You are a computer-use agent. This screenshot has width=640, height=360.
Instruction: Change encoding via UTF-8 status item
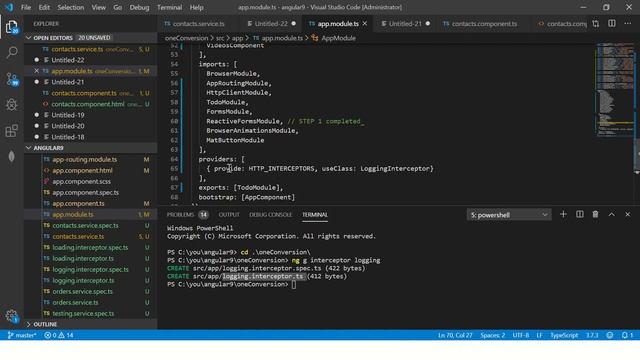pyautogui.click(x=520, y=335)
